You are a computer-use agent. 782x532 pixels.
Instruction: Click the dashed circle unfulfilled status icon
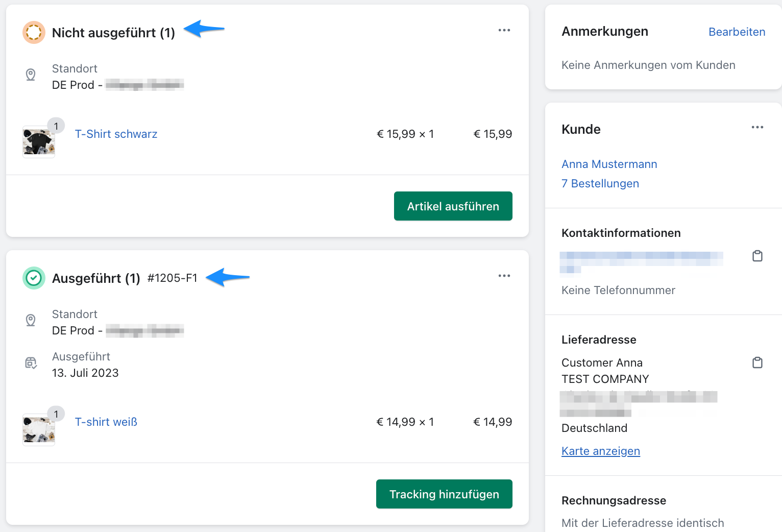[x=34, y=32]
